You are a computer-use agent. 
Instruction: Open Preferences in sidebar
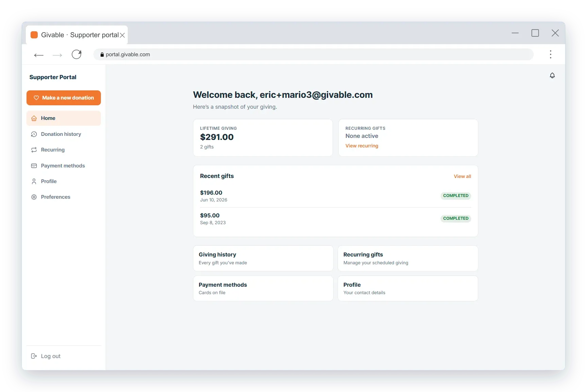(x=64, y=197)
